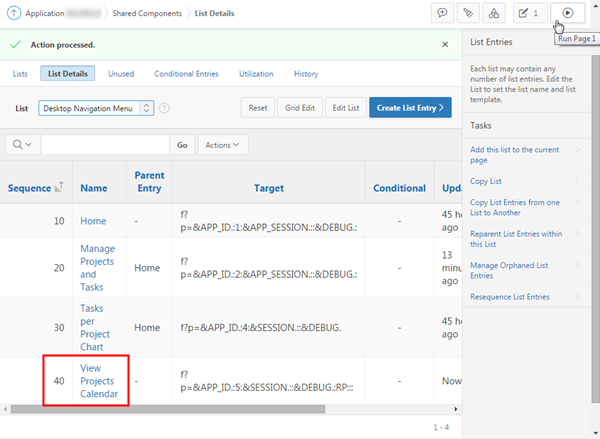This screenshot has width=600, height=439.
Task: Click the sequence value 40 cell
Action: point(59,381)
